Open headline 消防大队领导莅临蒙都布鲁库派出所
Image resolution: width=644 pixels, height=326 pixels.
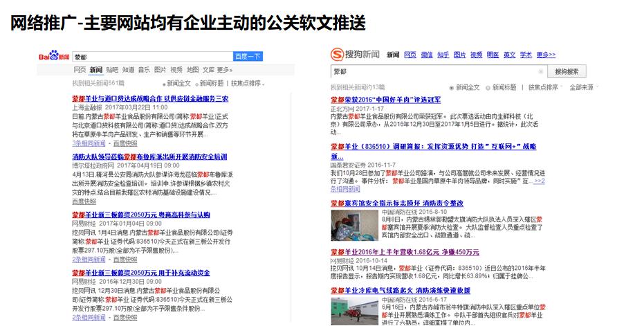[149, 156]
